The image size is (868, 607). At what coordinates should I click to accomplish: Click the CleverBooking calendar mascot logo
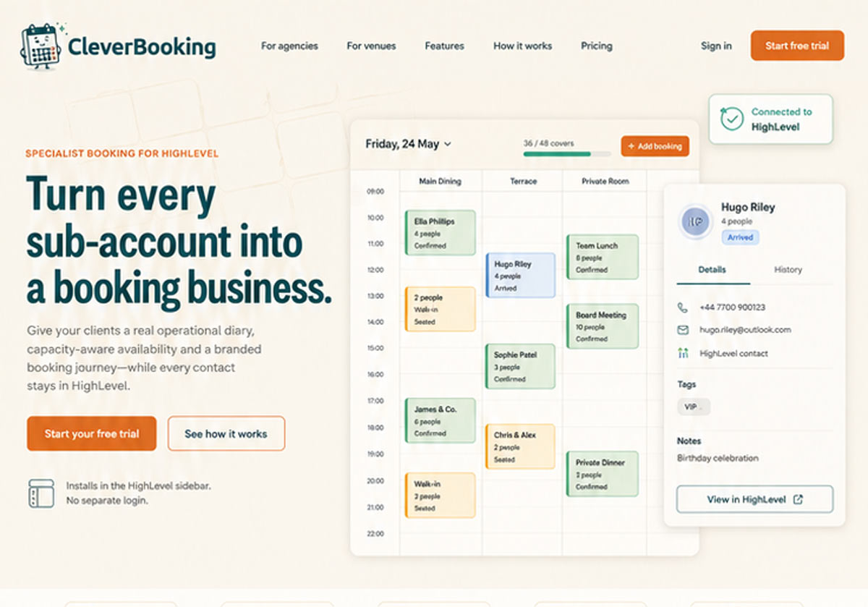tap(41, 47)
